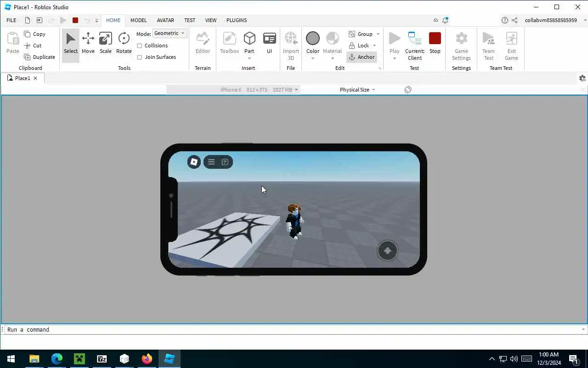Paste from clipboard
The image size is (588, 368).
13,44
